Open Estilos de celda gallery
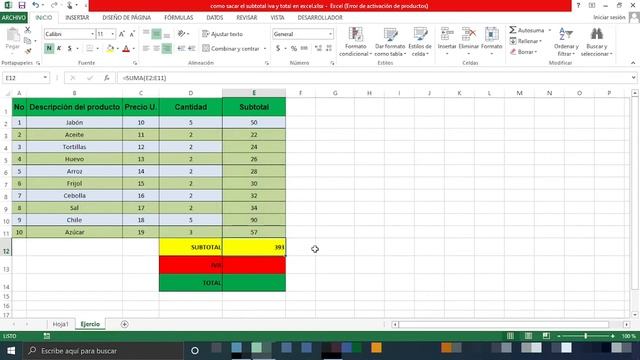 (x=420, y=42)
